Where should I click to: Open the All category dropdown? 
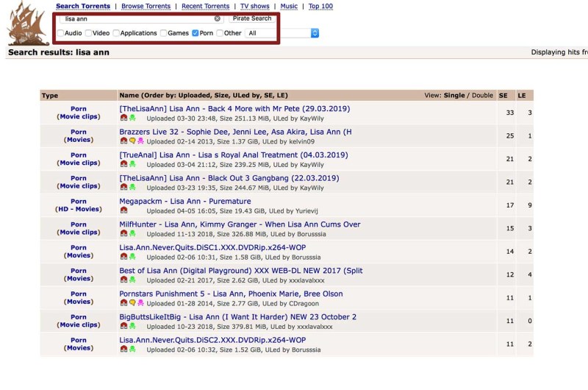(282, 33)
